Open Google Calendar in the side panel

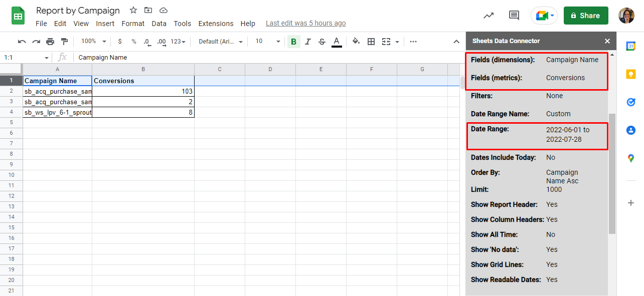pyautogui.click(x=630, y=46)
